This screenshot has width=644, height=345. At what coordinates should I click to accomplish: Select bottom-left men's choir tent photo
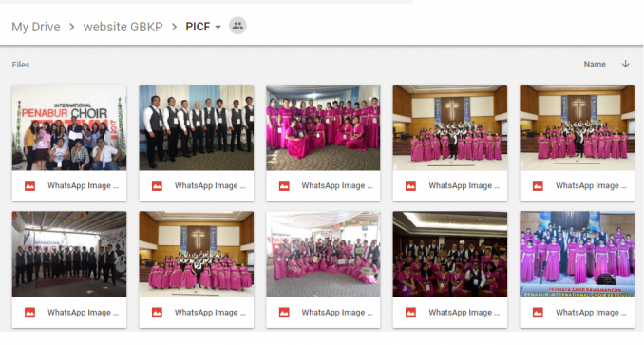[69, 254]
